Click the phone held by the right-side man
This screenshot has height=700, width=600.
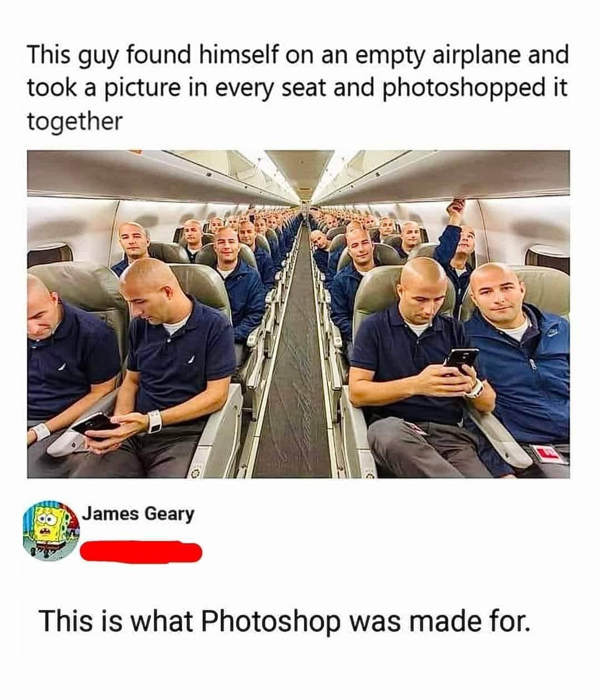(461, 361)
